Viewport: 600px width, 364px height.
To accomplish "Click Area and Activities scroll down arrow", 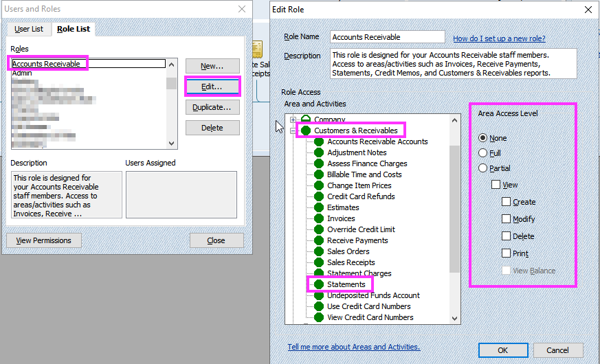I will (x=454, y=318).
